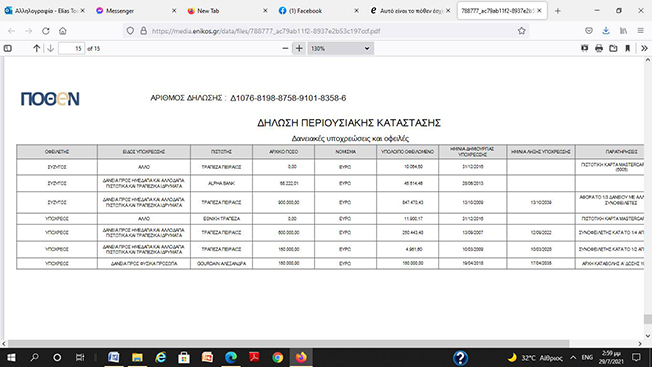Go to previous PDF page

37,49
